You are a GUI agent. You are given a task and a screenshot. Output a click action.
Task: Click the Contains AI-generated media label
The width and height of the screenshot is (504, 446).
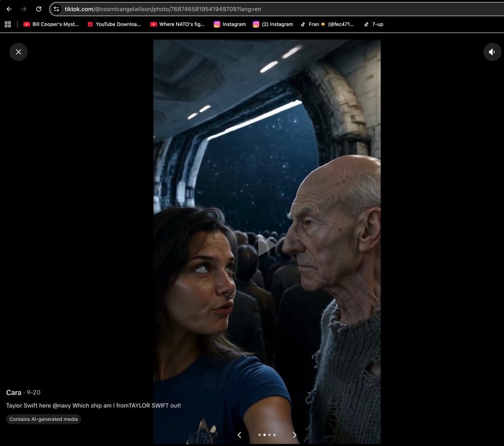tap(43, 419)
